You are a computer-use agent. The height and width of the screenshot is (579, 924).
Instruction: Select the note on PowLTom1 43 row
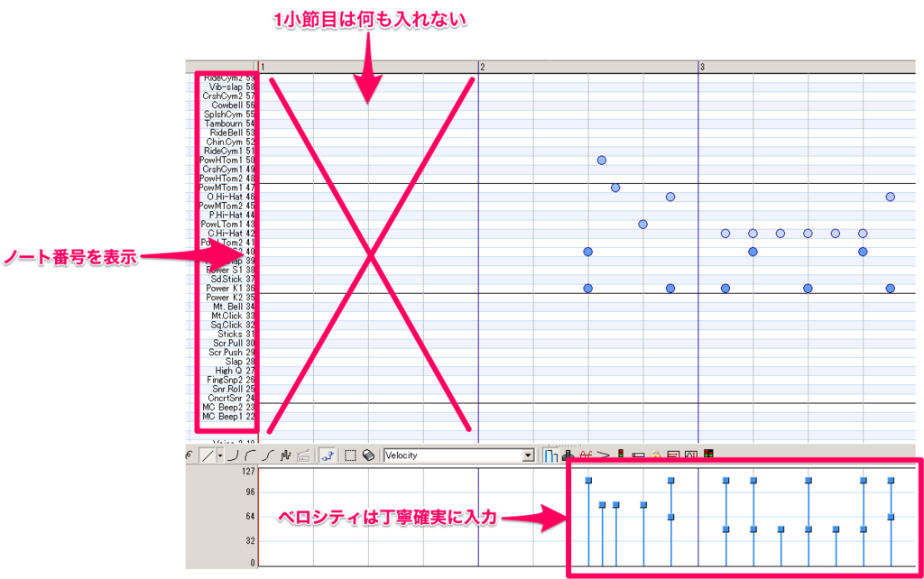tap(642, 225)
